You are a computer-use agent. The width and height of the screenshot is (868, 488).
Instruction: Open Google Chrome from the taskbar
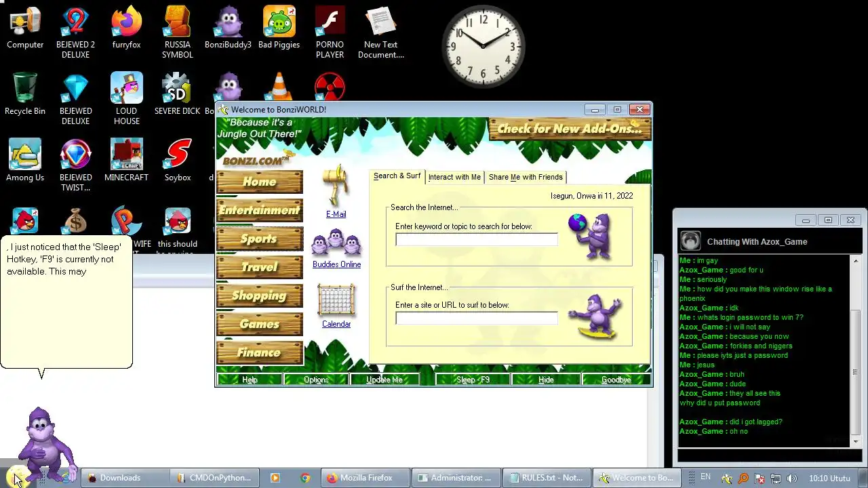coord(305,478)
